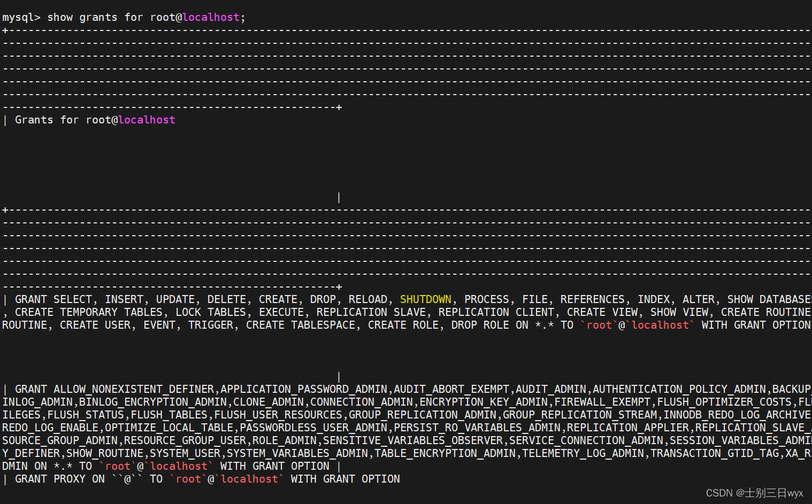
Task: Click 'TRANSACTION_GTID_TAG' privilege text
Action: [x=715, y=454]
